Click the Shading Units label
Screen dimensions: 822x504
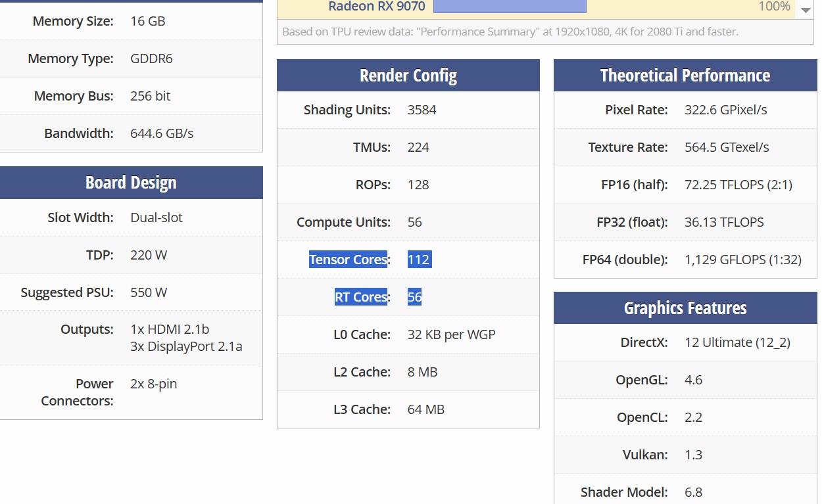[347, 110]
